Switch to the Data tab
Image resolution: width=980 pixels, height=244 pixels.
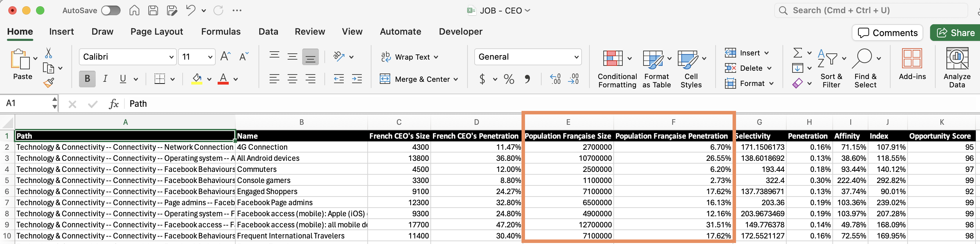point(268,32)
